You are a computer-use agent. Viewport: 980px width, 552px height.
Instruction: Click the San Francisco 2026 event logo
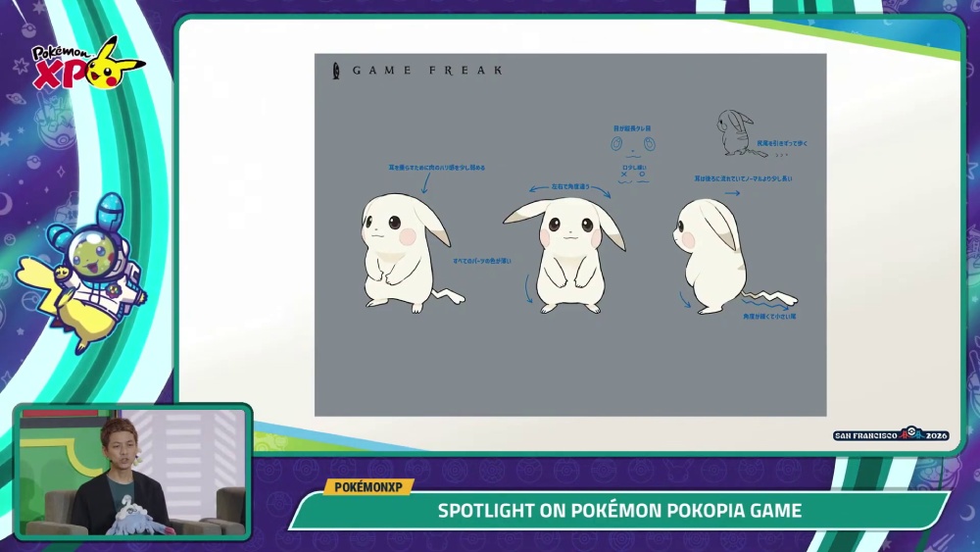pos(891,434)
